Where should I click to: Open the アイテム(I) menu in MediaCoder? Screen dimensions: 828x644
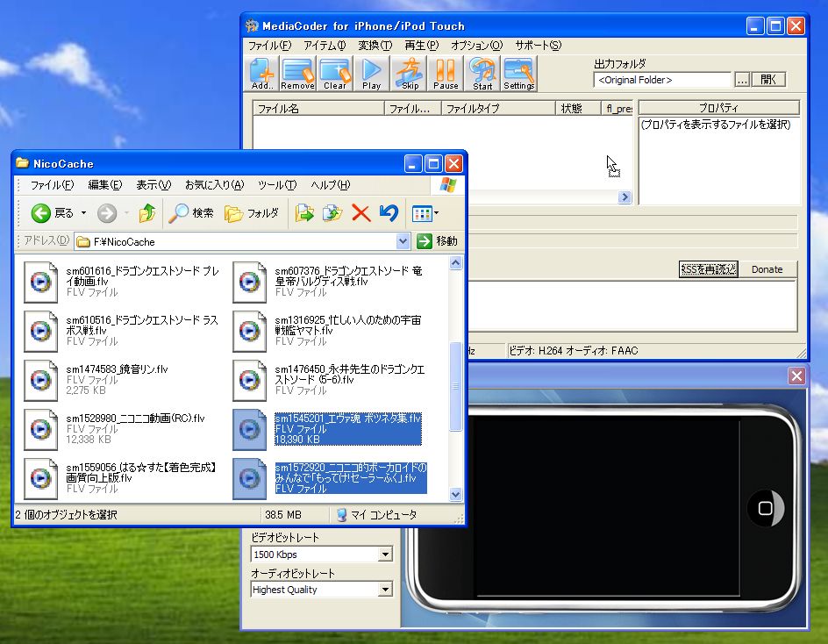325,46
